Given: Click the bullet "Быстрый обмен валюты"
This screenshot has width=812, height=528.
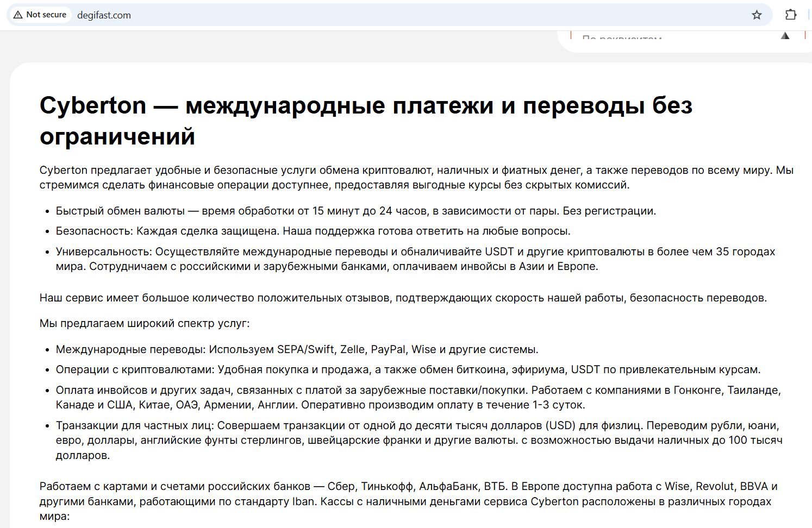Looking at the screenshot, I should (x=356, y=211).
